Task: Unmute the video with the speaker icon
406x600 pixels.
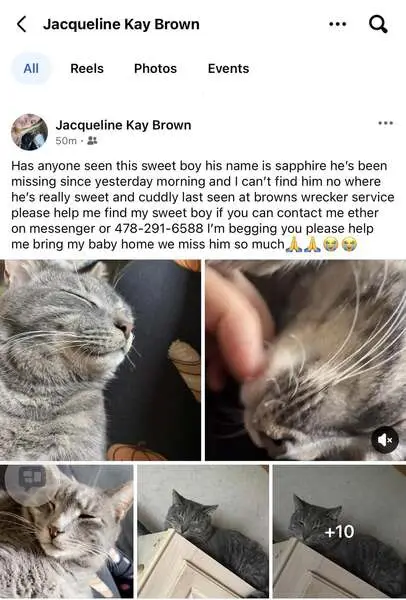Action: click(385, 440)
